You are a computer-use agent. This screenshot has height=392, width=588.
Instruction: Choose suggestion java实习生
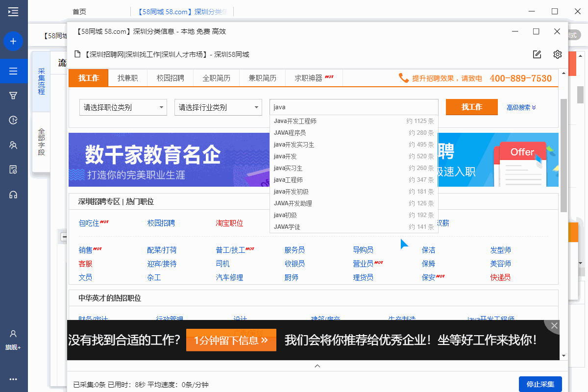click(x=354, y=168)
